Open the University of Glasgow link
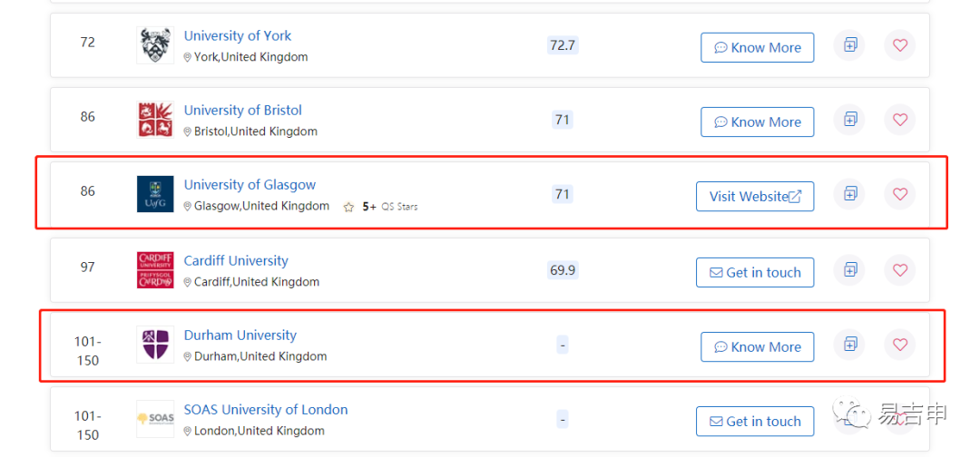The height and width of the screenshot is (457, 980). point(250,185)
